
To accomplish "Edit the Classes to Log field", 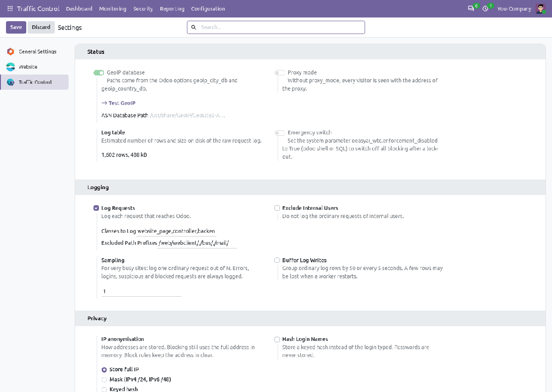I will [176, 231].
